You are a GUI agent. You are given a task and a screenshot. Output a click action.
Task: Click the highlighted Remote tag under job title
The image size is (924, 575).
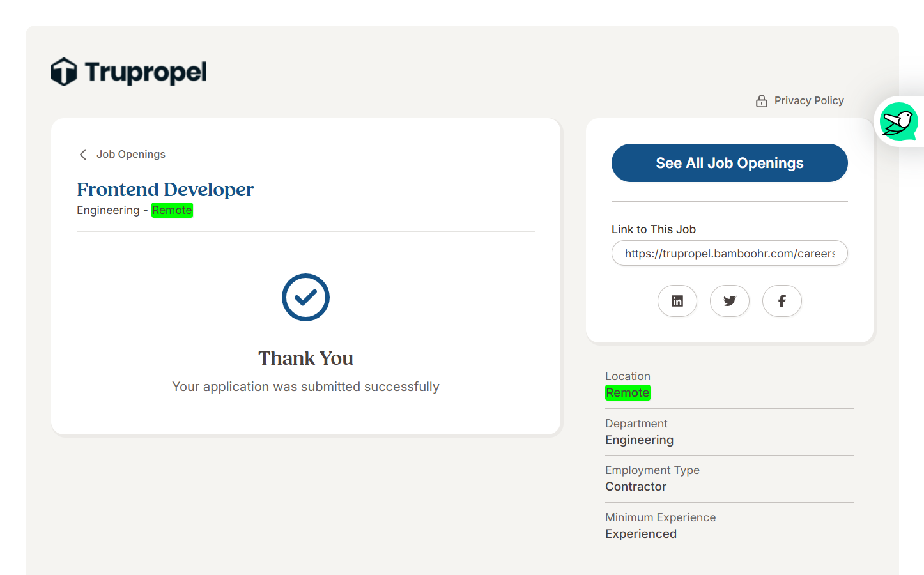click(172, 210)
